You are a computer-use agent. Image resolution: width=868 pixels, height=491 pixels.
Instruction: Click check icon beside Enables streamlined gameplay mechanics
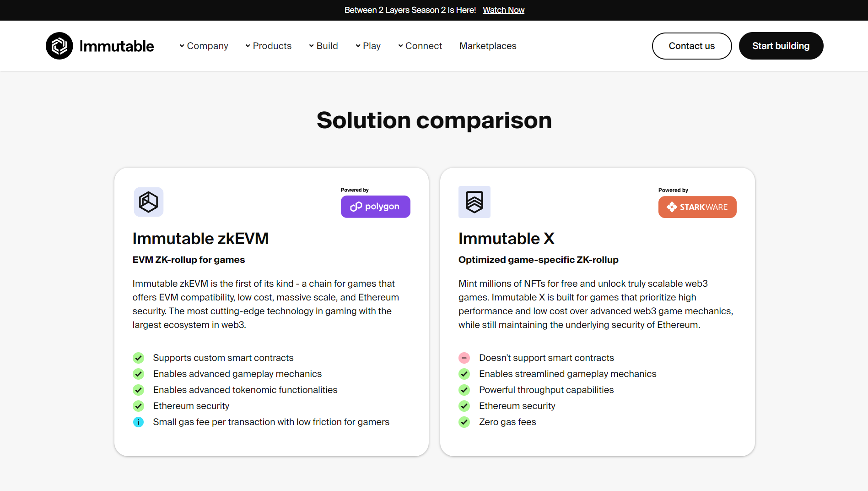(464, 374)
